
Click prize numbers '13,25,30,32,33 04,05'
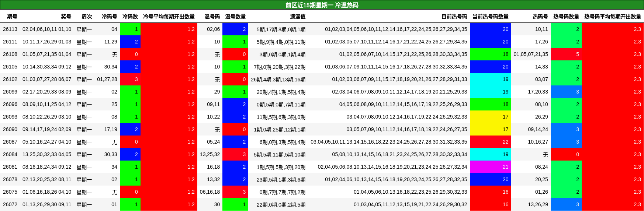tap(47, 154)
